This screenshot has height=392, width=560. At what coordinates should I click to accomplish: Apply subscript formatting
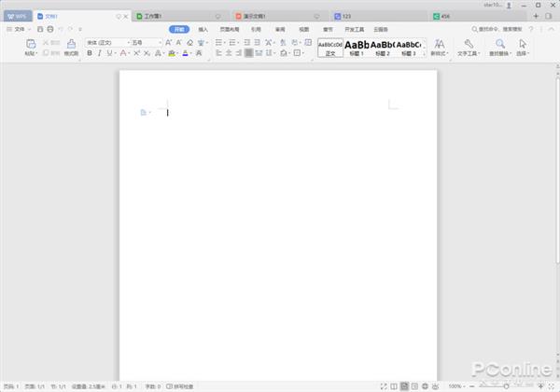click(147, 53)
